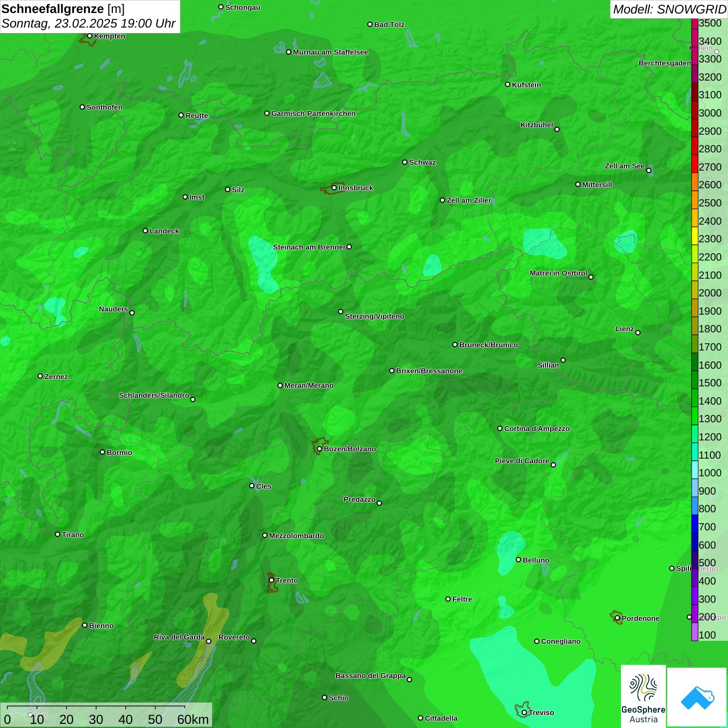Click the Steinach am Brenner label

(309, 247)
